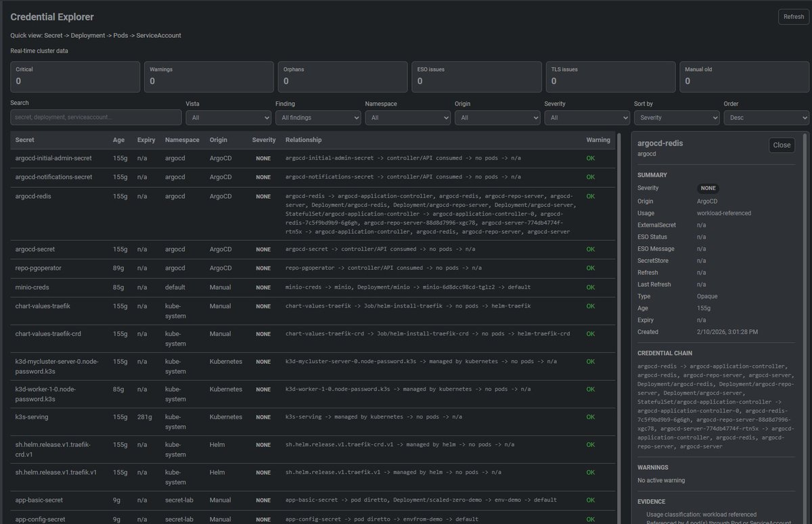The width and height of the screenshot is (812, 524).
Task: Click the Opaque type value
Action: click(x=707, y=296)
